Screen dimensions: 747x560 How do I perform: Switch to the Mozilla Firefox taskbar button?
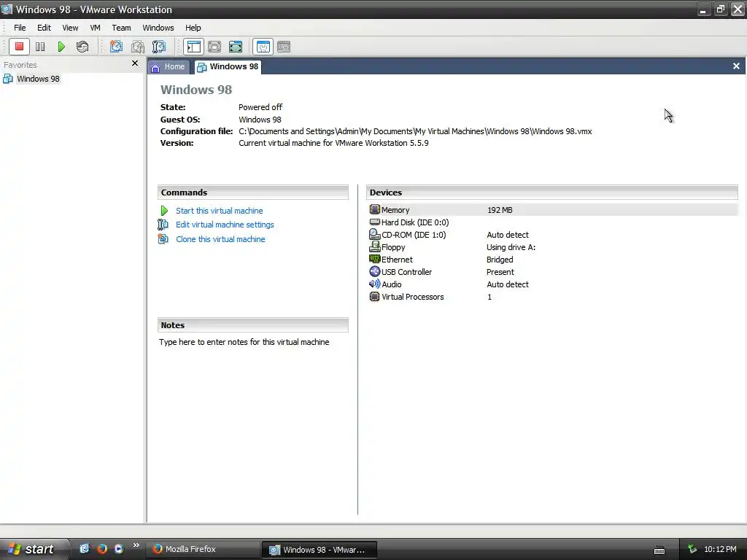coord(203,549)
